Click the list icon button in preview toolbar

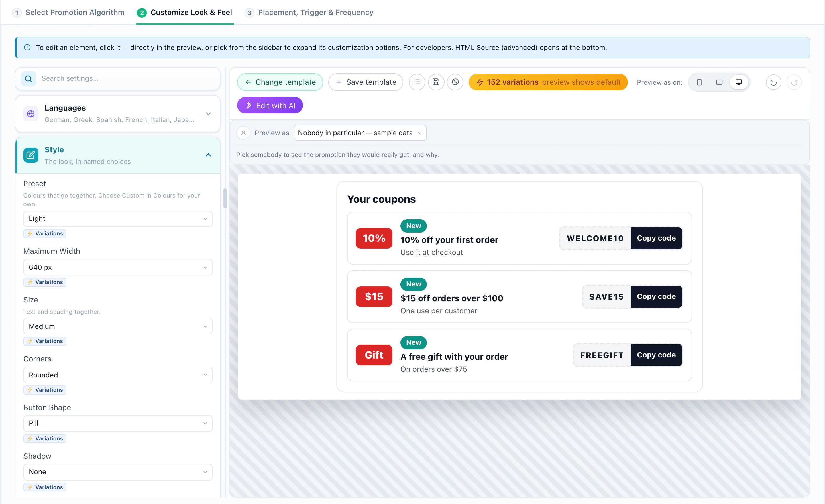[x=417, y=82]
